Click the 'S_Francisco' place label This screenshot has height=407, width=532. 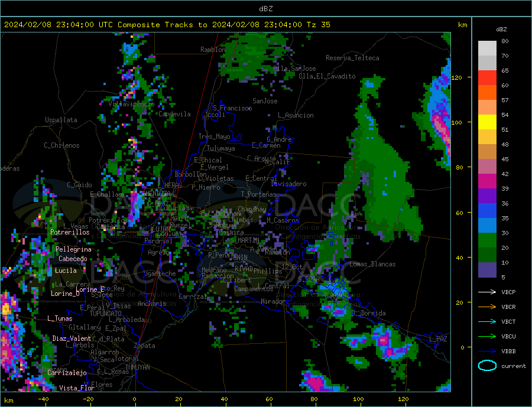click(232, 109)
